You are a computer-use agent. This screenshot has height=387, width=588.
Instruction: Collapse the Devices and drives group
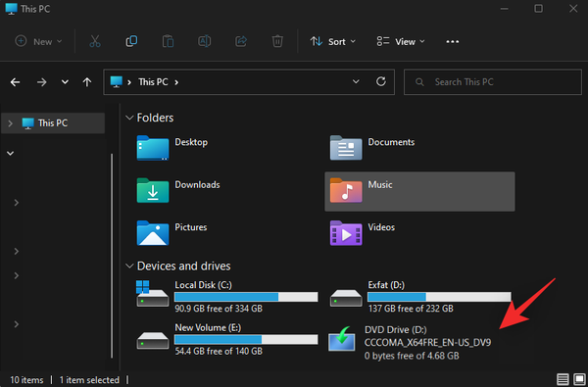[129, 266]
